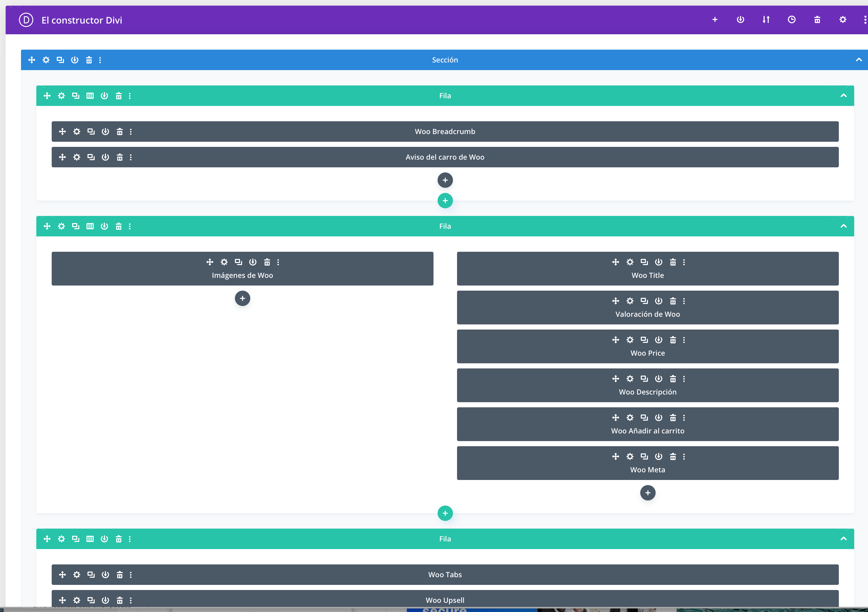
Task: Select the Woo Upsell module label
Action: coord(445,600)
